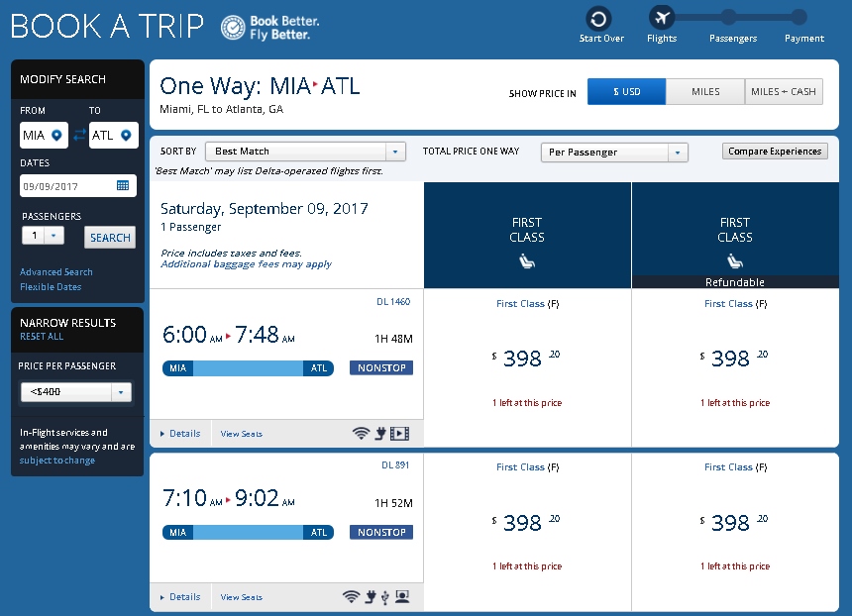Click the USB amenity icon for flight DL 891
This screenshot has height=616, width=852.
click(384, 596)
